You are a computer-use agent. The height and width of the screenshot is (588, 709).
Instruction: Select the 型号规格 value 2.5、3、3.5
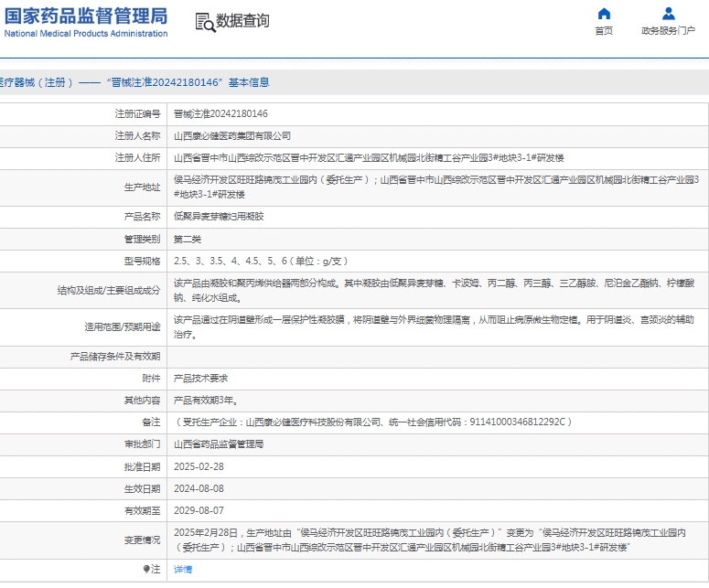click(x=261, y=262)
